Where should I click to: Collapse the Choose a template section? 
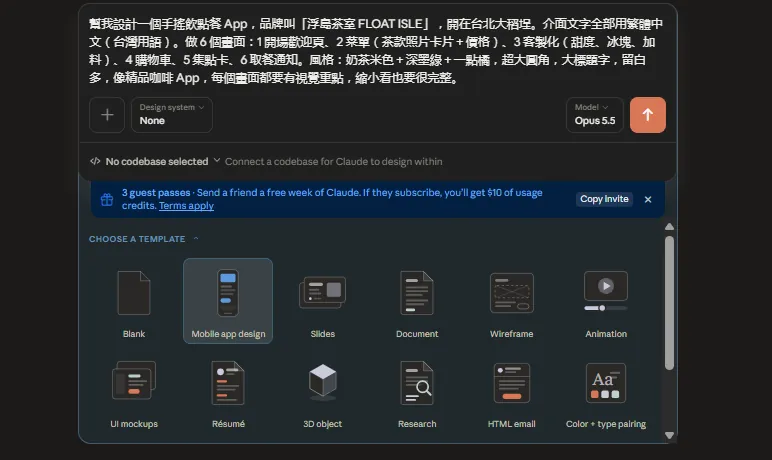click(x=144, y=239)
